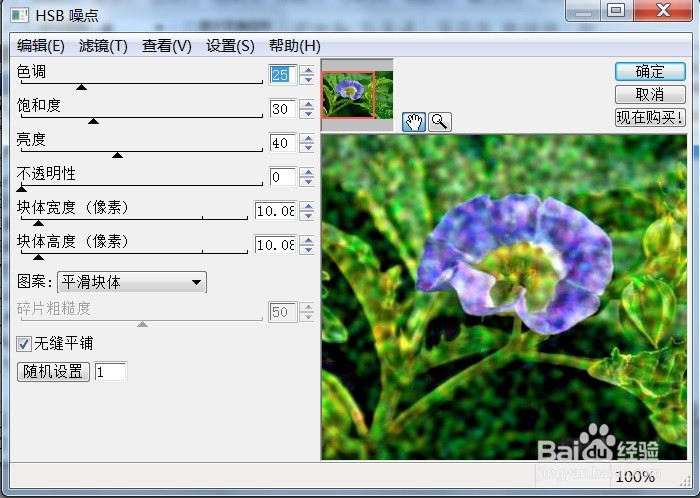Screen dimensions: 700x498
Task: Open the 帮助(H) menu
Action: click(295, 46)
